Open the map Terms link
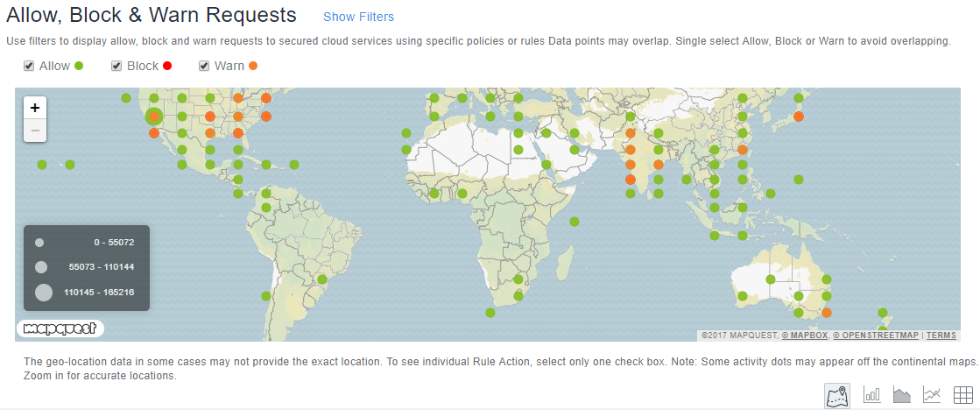 [x=941, y=336]
